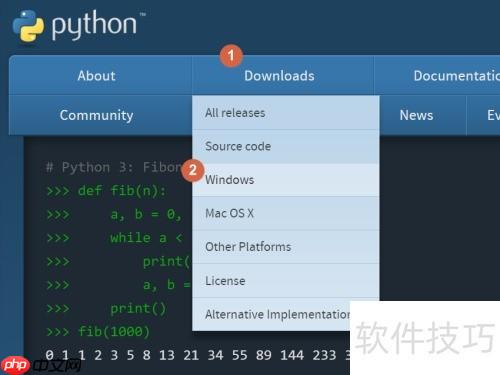500x375 pixels.
Task: Click the 'print()' code line
Action: (x=106, y=308)
